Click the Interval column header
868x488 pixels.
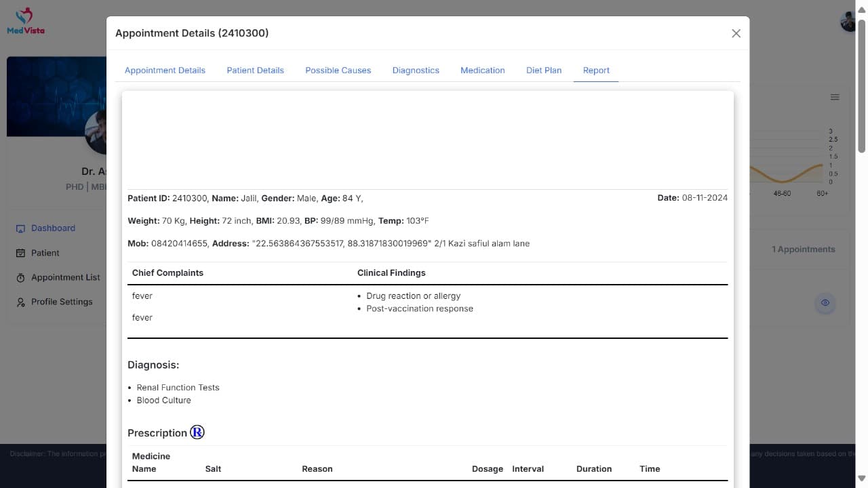pos(528,469)
